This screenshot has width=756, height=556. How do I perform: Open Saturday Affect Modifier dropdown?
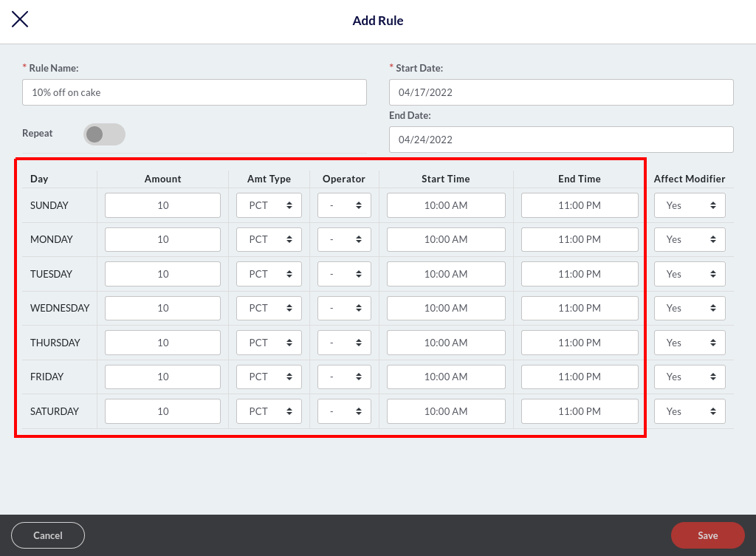689,411
